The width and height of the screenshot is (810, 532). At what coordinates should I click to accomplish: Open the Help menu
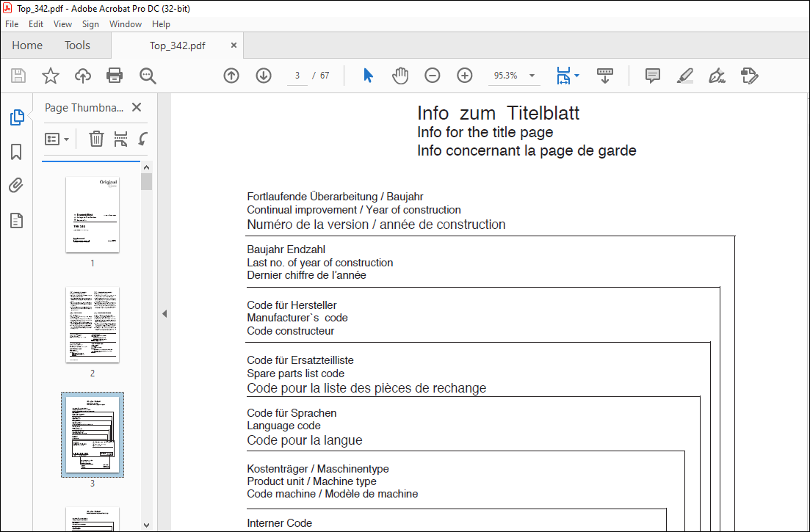tap(161, 24)
